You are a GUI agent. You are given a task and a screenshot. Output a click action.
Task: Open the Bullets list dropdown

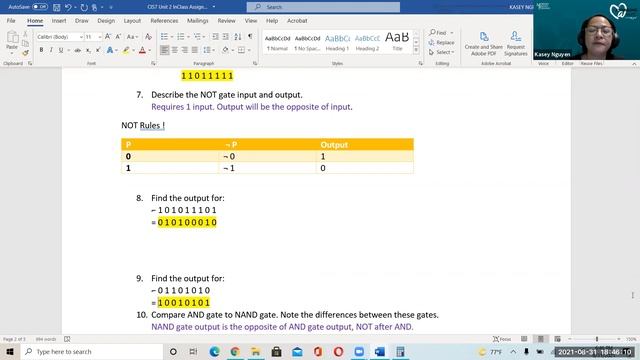pos(172,37)
